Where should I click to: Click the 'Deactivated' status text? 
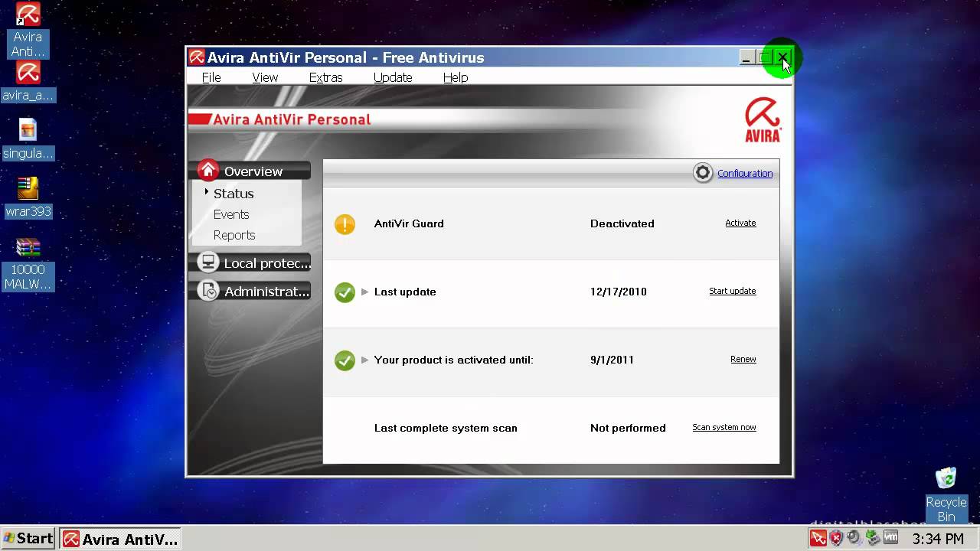(x=622, y=223)
